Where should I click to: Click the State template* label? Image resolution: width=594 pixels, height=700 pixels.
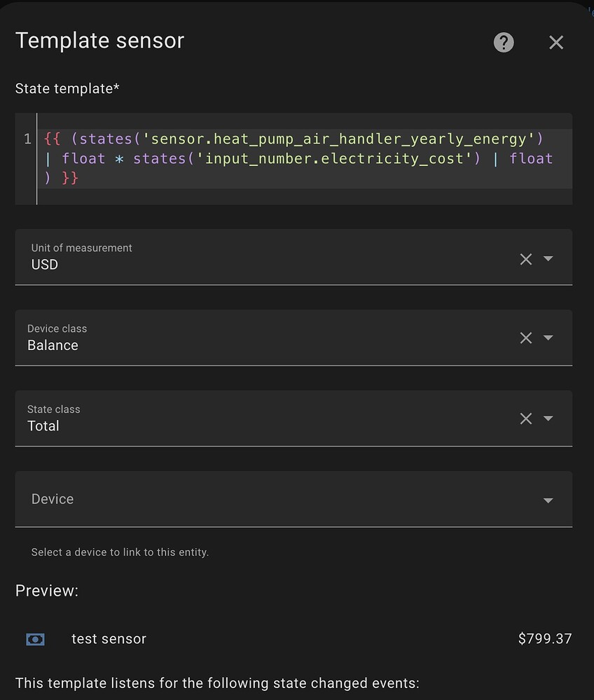[67, 88]
